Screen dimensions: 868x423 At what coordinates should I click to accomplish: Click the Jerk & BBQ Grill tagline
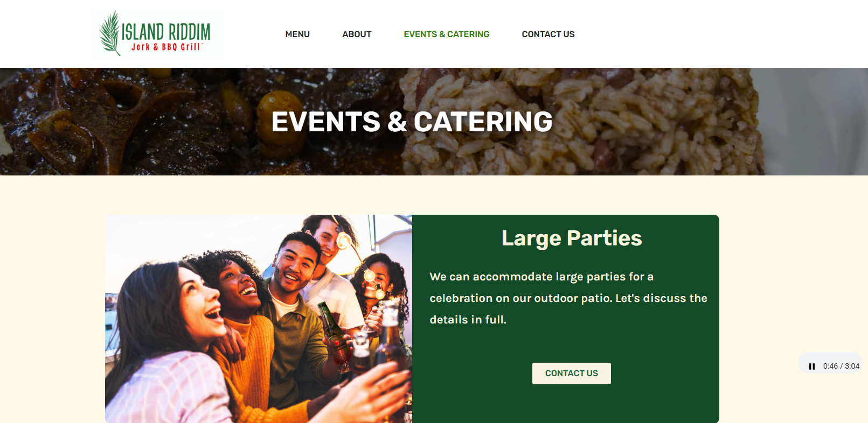tap(166, 47)
